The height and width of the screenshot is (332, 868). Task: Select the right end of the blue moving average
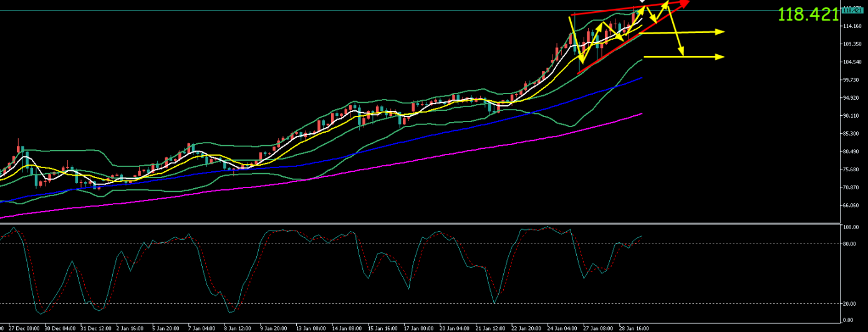tap(641, 78)
